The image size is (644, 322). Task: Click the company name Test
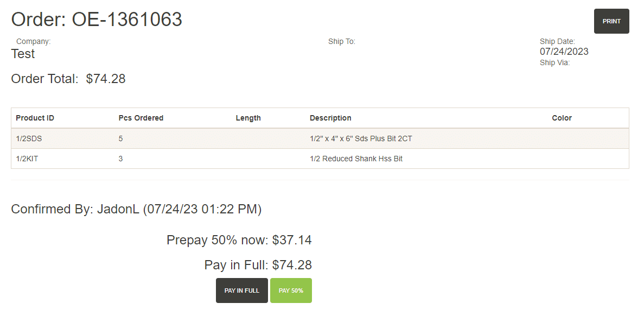[23, 54]
